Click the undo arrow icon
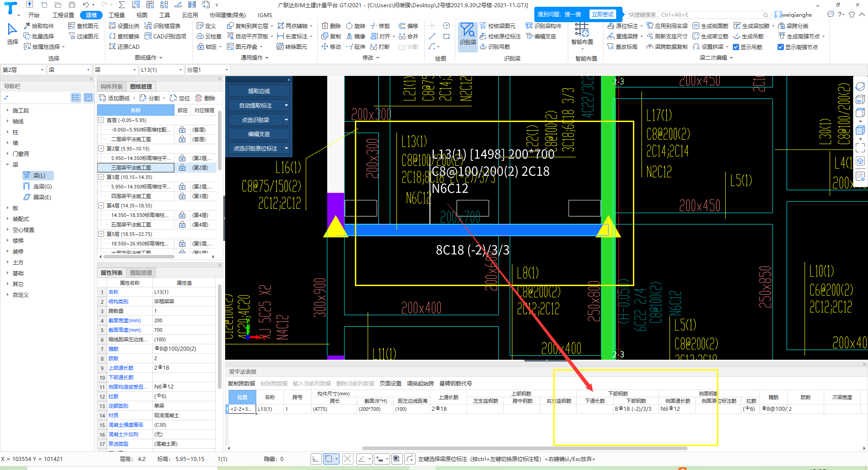Image resolution: width=868 pixels, height=470 pixels. 85,5
